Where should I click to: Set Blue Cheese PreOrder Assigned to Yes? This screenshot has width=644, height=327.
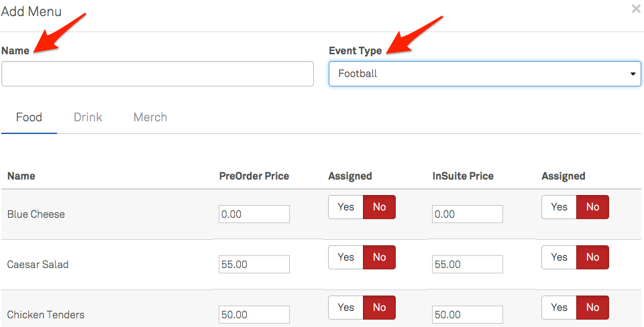coord(345,207)
